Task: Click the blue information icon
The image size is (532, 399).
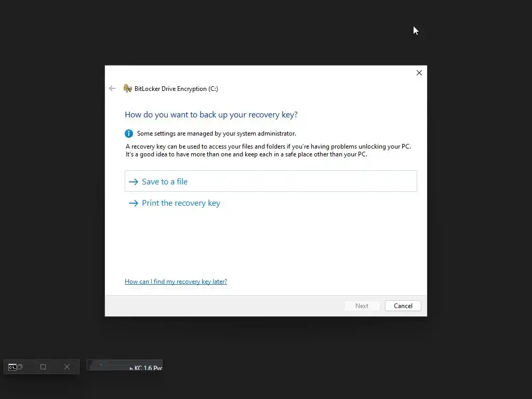Action: pos(129,134)
